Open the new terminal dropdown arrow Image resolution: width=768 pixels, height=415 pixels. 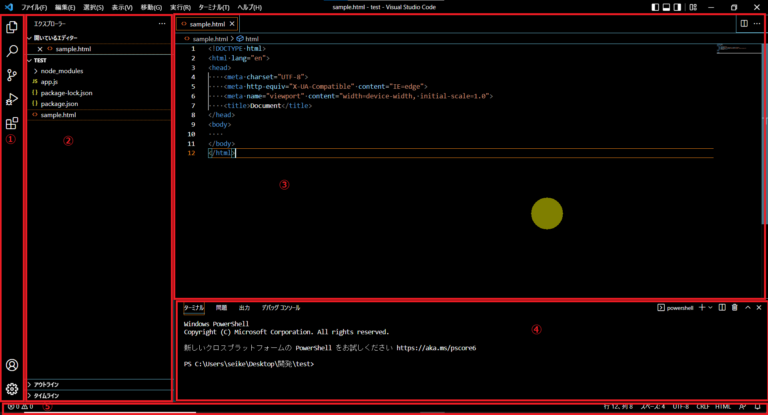click(x=710, y=308)
